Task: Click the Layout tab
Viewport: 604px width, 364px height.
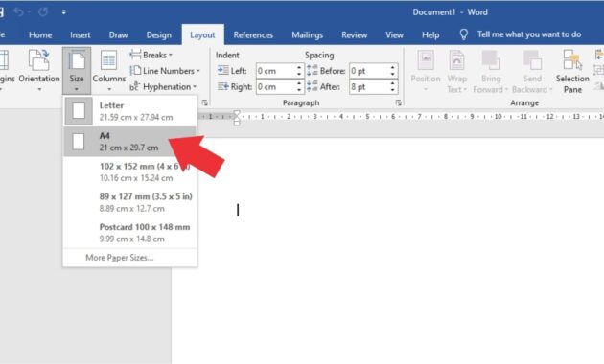Action: point(202,35)
